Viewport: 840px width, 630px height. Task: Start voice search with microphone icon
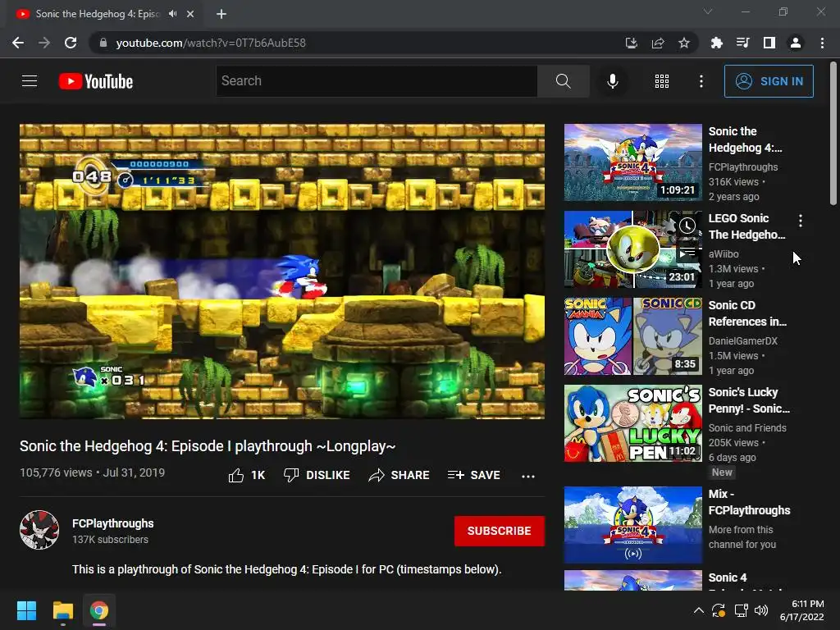pos(612,81)
